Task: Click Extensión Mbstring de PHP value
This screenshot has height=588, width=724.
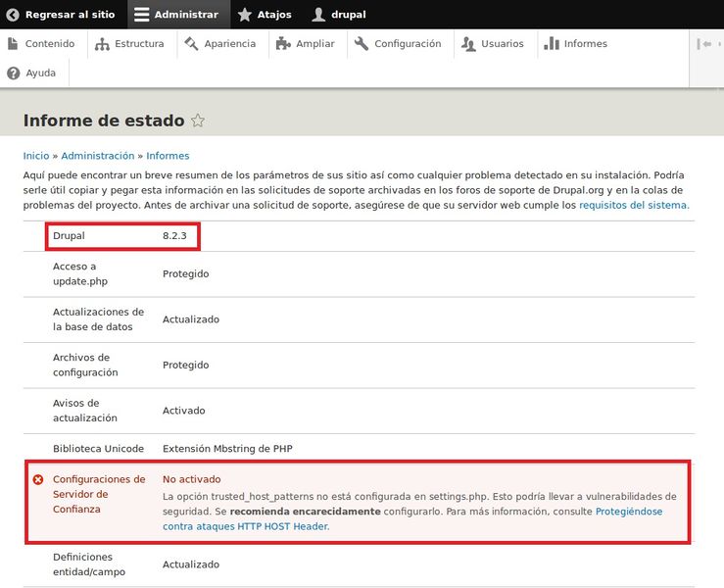Action: coord(227,449)
